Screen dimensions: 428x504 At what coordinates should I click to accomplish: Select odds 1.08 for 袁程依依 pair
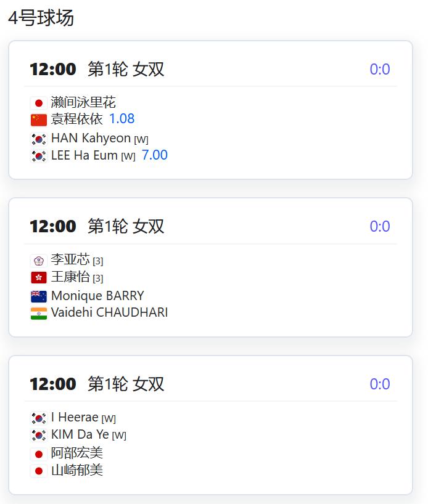pyautogui.click(x=121, y=119)
